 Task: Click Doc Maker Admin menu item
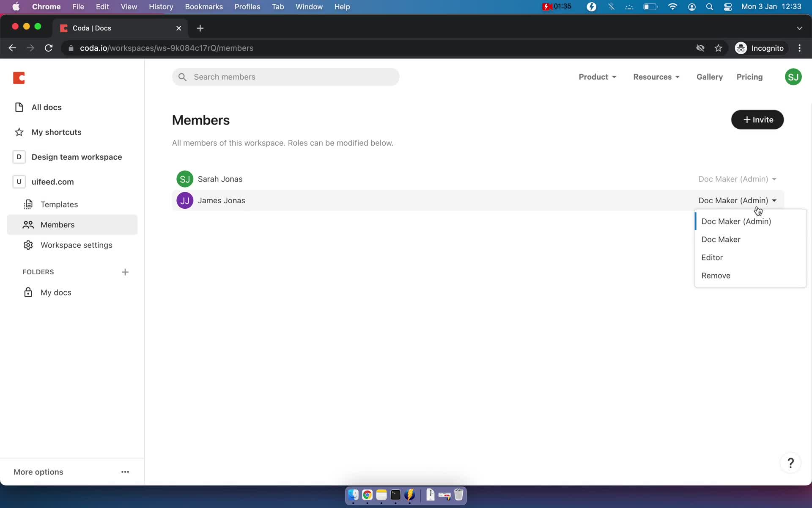click(736, 221)
